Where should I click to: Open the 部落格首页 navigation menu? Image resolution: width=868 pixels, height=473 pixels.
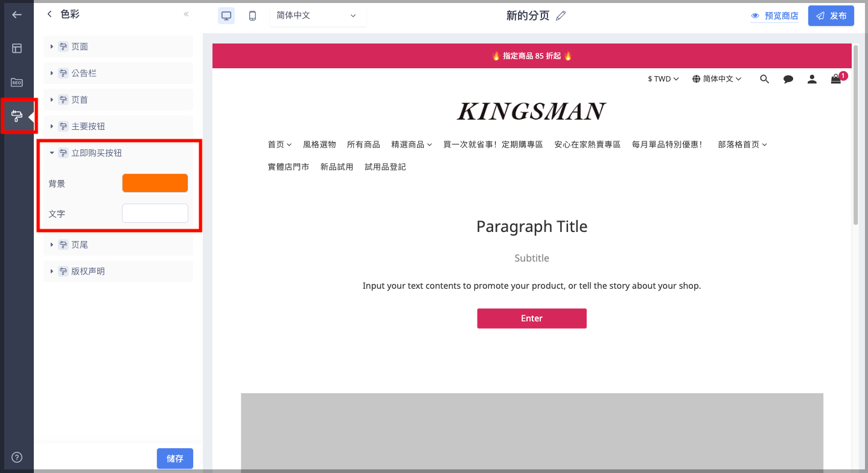[742, 144]
